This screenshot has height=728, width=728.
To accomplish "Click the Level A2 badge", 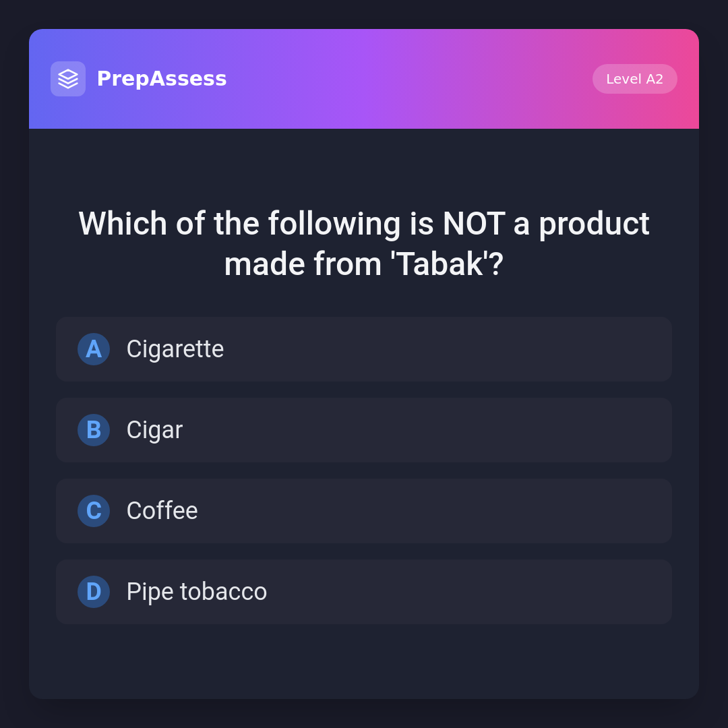I will point(634,79).
